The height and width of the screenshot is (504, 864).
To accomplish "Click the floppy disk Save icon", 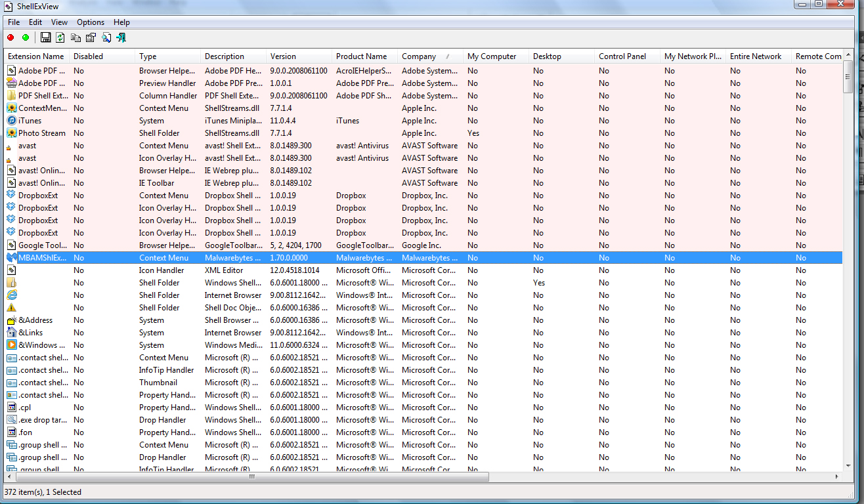I will pyautogui.click(x=45, y=37).
